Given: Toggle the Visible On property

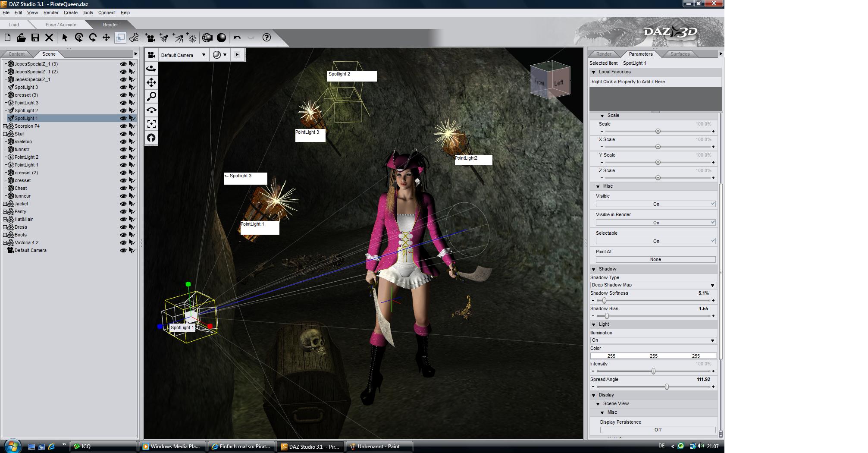Looking at the screenshot, I should (x=655, y=204).
